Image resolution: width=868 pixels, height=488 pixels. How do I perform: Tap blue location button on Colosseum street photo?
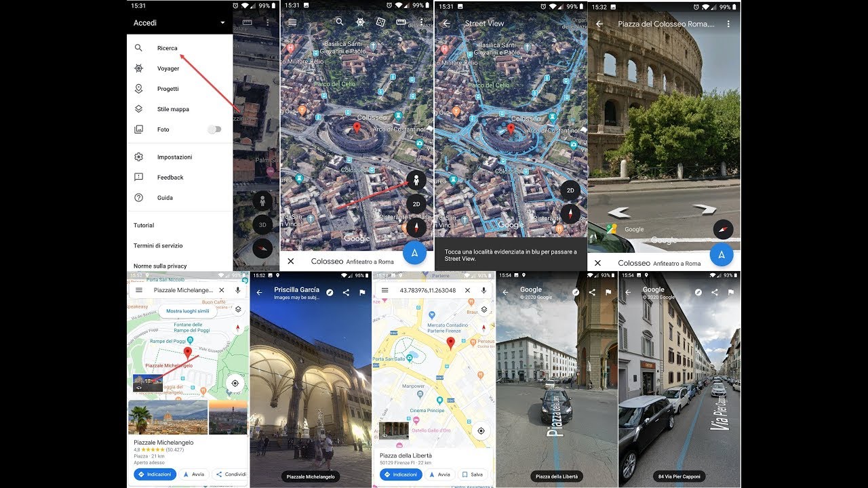[x=722, y=255]
